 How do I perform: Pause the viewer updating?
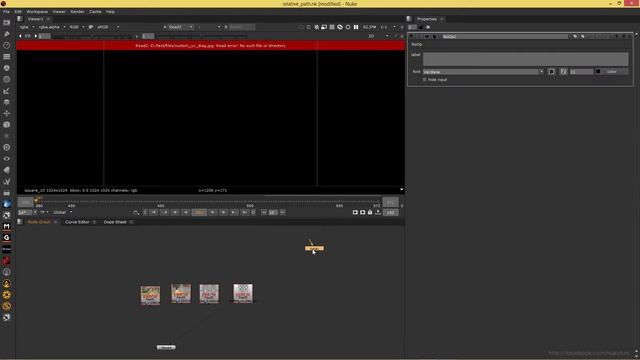pos(356,27)
